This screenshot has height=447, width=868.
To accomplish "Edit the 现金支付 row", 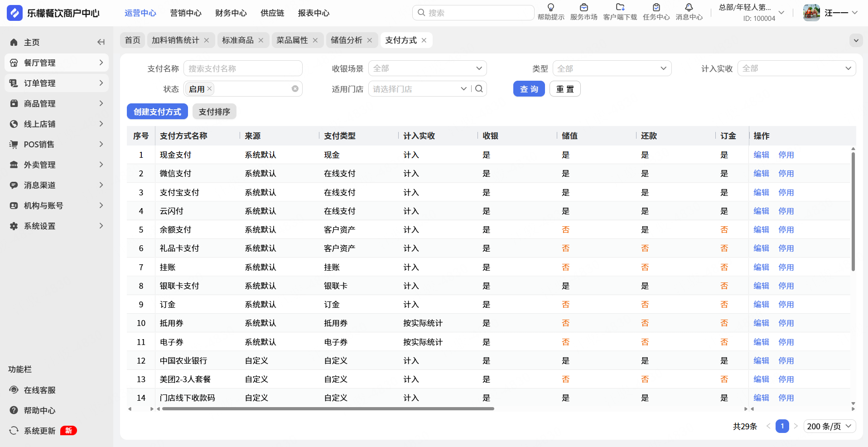I will [x=761, y=155].
